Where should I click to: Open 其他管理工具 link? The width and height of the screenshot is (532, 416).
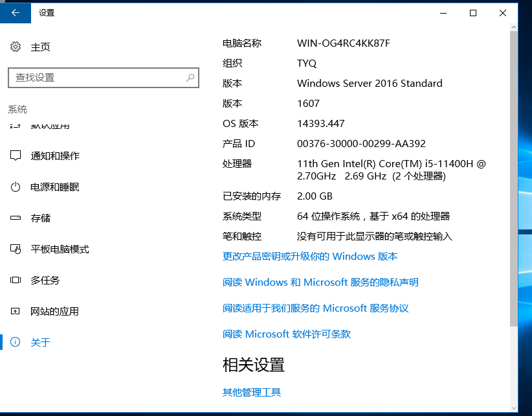(x=252, y=393)
